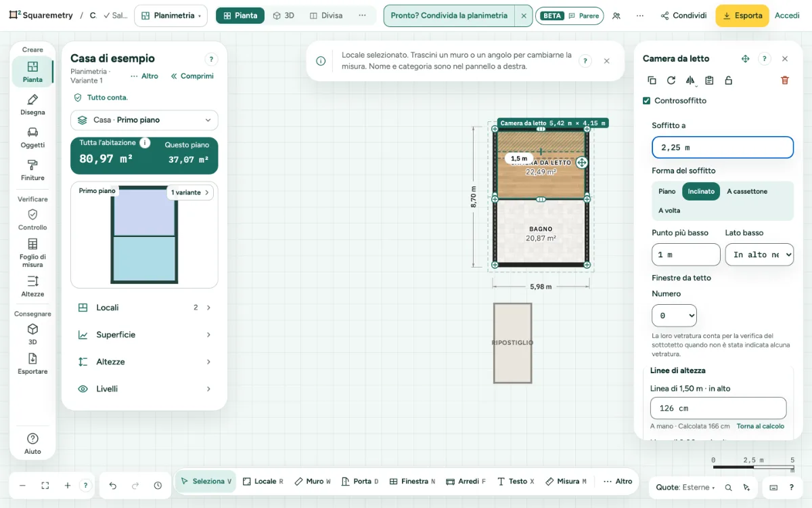Click the Esporta button
Viewport: 812px width, 508px height.
(x=742, y=16)
